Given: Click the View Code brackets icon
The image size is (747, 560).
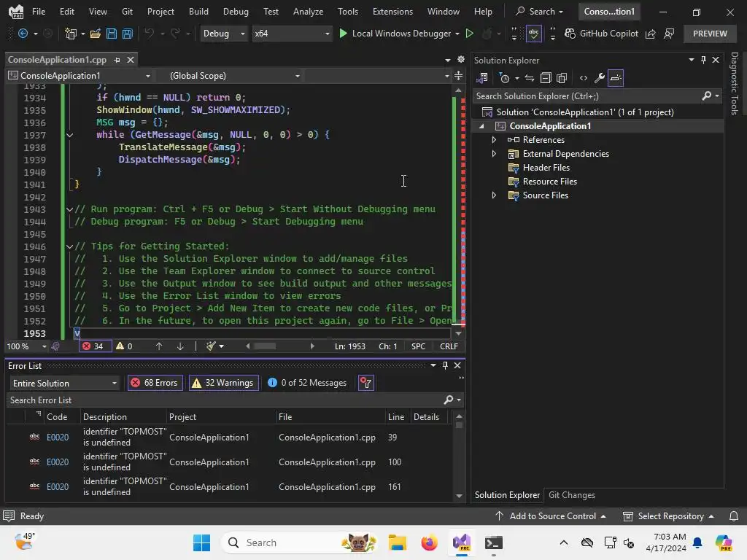Looking at the screenshot, I should coord(584,78).
